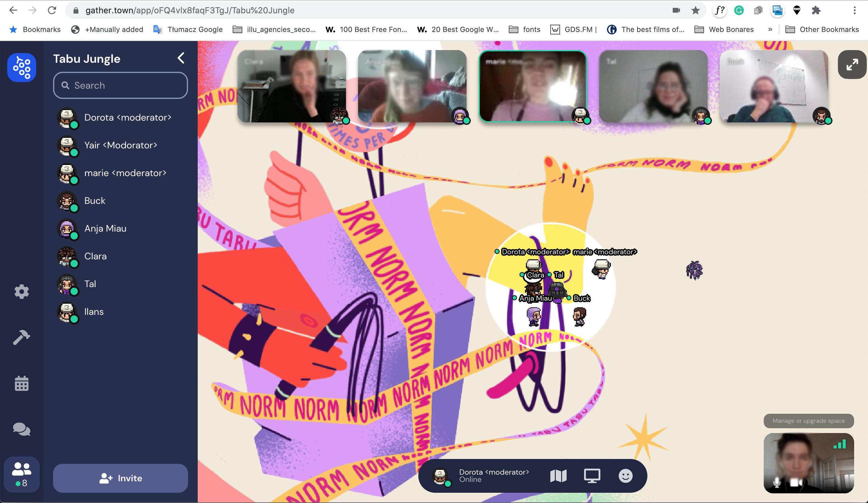Select Buck in participant list
The image size is (868, 503).
tap(120, 201)
